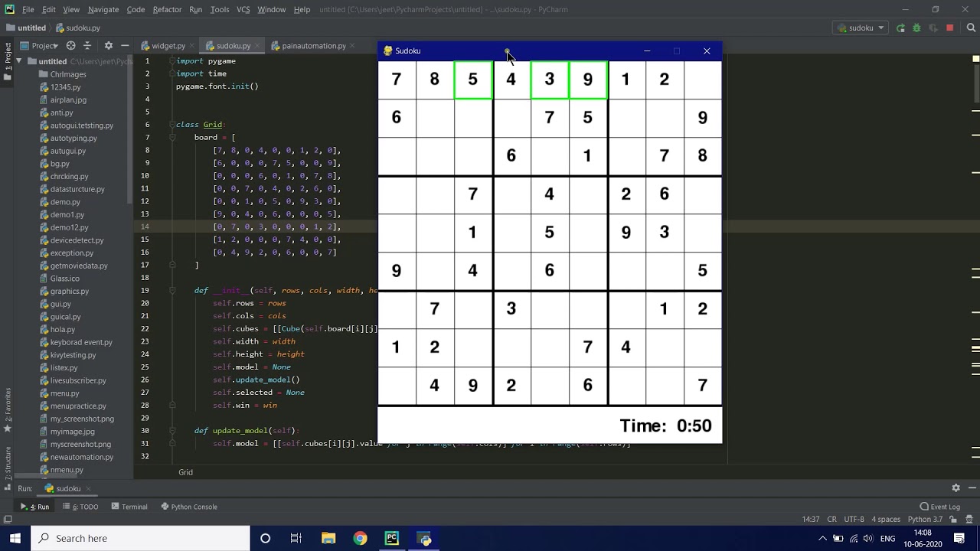The image size is (980, 551).
Task: Open Cortana circle icon
Action: [265, 538]
